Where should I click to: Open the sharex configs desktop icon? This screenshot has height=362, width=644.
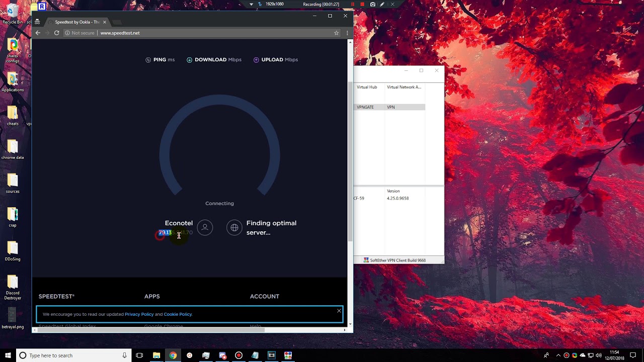(13, 51)
